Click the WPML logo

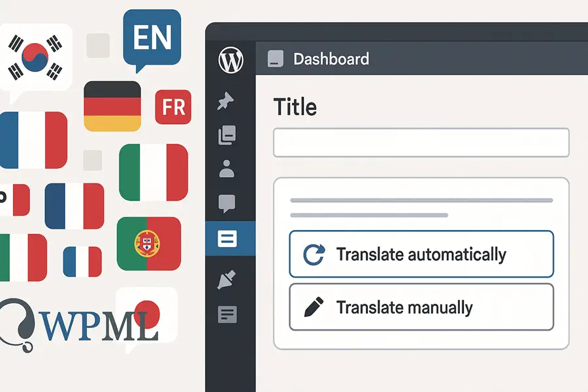click(x=80, y=325)
